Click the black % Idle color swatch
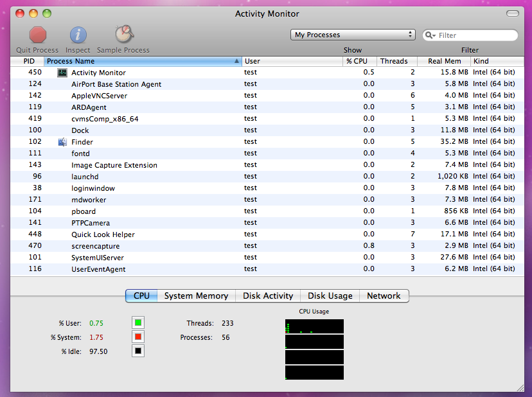The width and height of the screenshot is (532, 397). tap(138, 351)
